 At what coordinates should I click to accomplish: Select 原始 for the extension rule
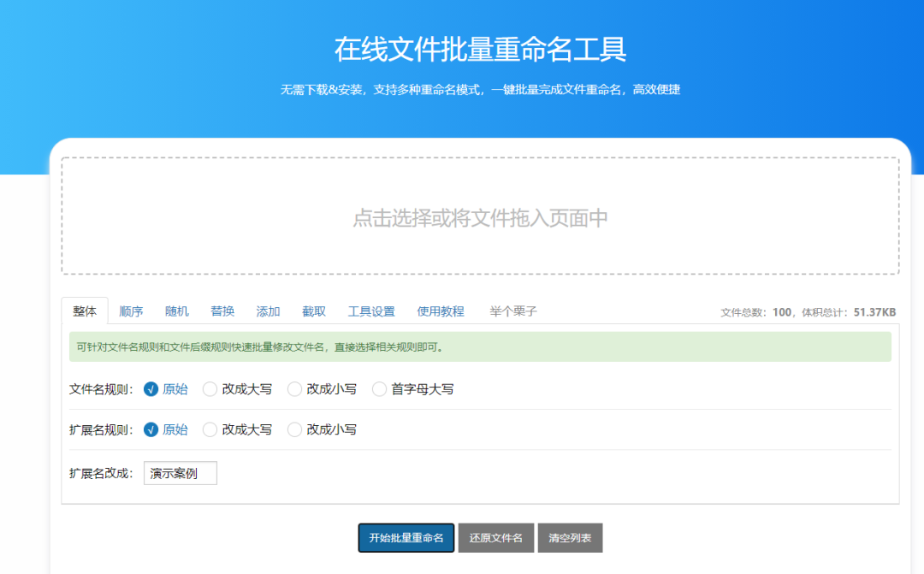(150, 430)
